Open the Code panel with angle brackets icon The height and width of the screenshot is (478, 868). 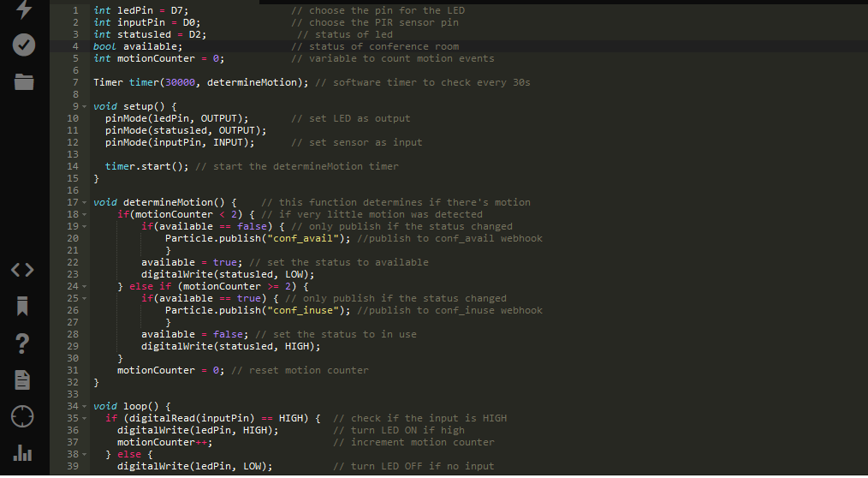23,270
